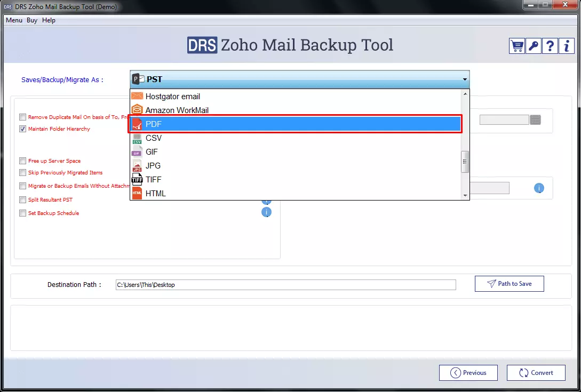The height and width of the screenshot is (392, 581).
Task: Select JPG output format
Action: (295, 166)
